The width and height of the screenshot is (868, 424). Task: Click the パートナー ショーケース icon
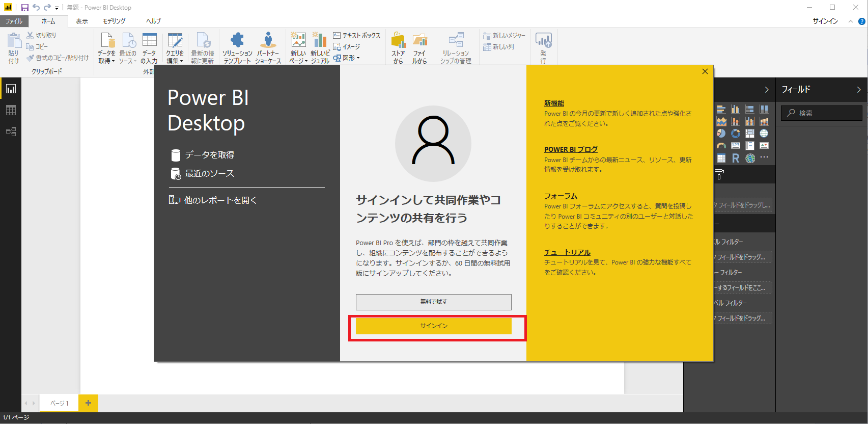pos(268,47)
